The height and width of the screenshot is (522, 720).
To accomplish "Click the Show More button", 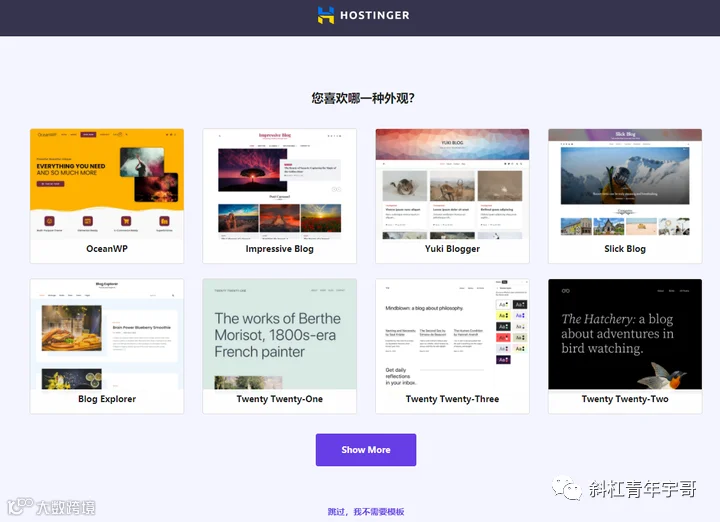I will coord(366,450).
